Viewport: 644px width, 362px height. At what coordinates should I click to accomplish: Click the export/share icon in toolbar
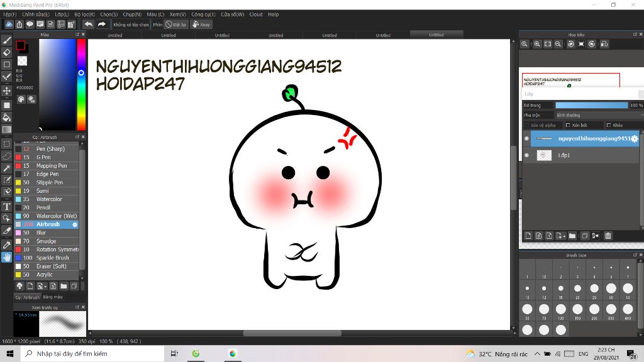(x=19, y=25)
